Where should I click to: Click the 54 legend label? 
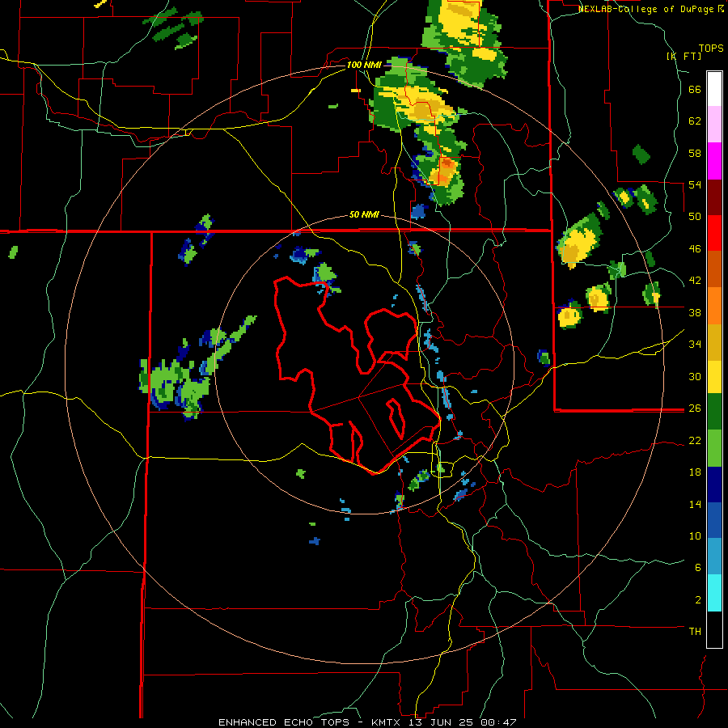pyautogui.click(x=695, y=184)
